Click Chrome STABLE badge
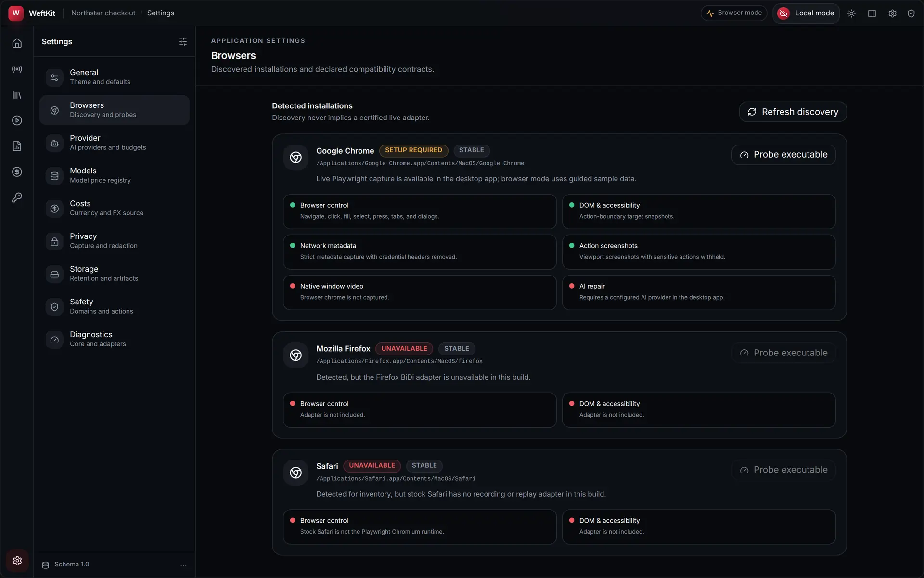Viewport: 924px width, 578px height. click(x=472, y=150)
